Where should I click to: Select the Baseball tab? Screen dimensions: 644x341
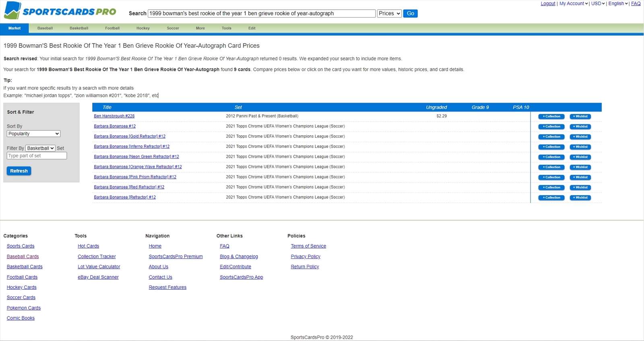(x=45, y=28)
